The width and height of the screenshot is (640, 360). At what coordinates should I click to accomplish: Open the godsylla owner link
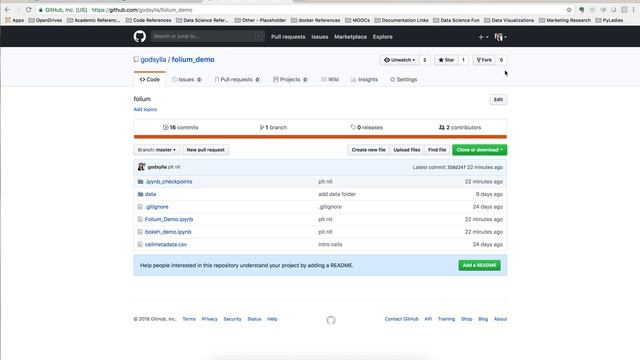click(x=153, y=60)
